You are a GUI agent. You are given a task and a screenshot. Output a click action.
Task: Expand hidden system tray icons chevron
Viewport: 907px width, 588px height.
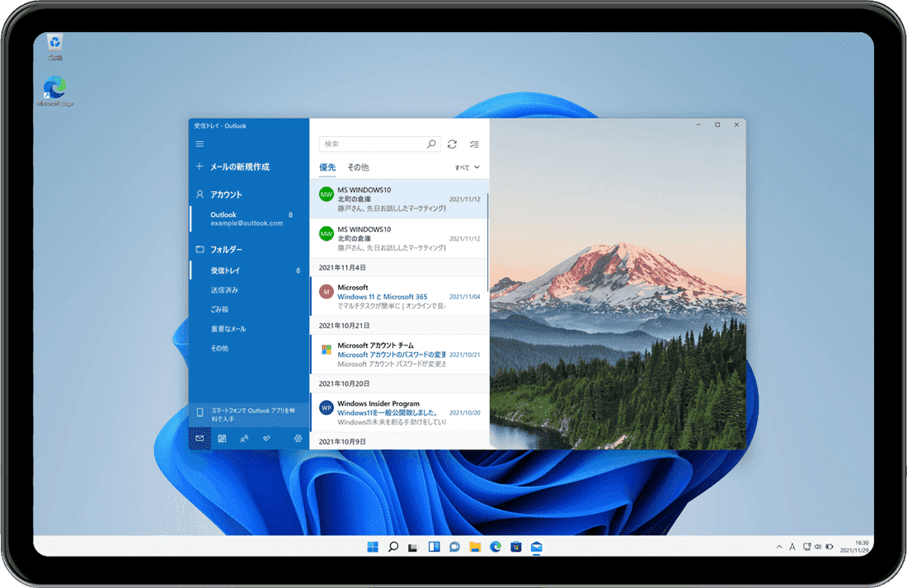tap(779, 547)
